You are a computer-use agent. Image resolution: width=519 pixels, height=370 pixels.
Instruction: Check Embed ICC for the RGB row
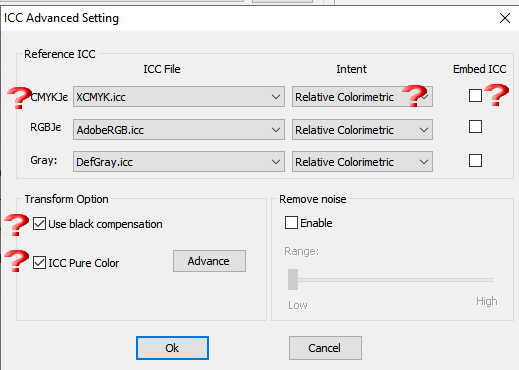(475, 127)
